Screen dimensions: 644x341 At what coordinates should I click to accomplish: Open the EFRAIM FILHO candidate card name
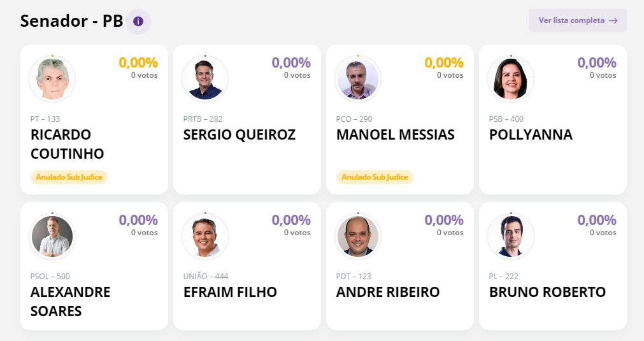230,293
